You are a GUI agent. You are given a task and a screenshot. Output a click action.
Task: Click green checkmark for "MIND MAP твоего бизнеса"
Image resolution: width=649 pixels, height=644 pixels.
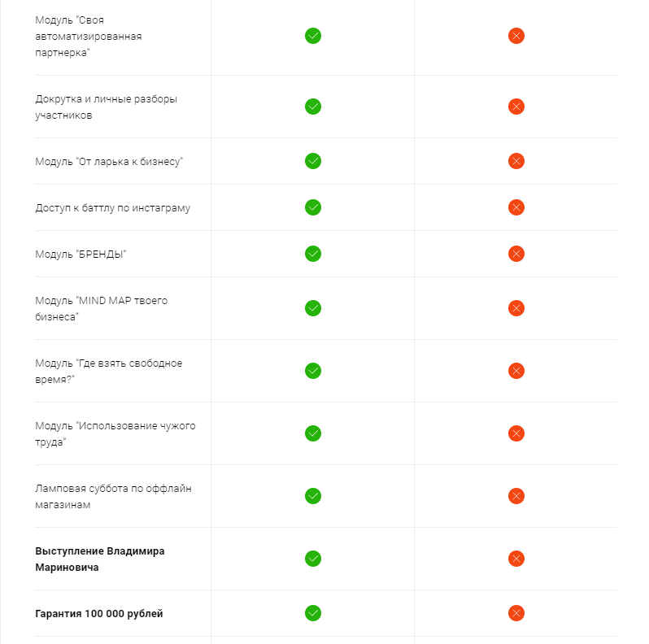point(312,308)
